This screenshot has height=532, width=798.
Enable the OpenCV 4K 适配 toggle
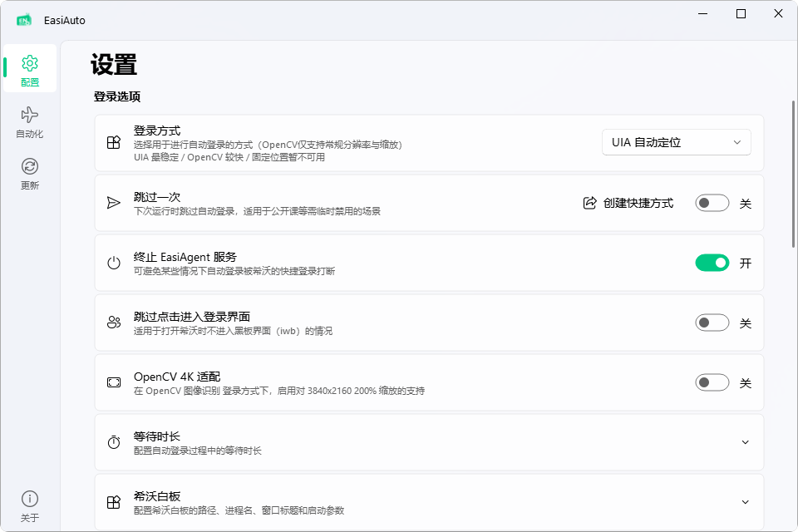point(712,382)
